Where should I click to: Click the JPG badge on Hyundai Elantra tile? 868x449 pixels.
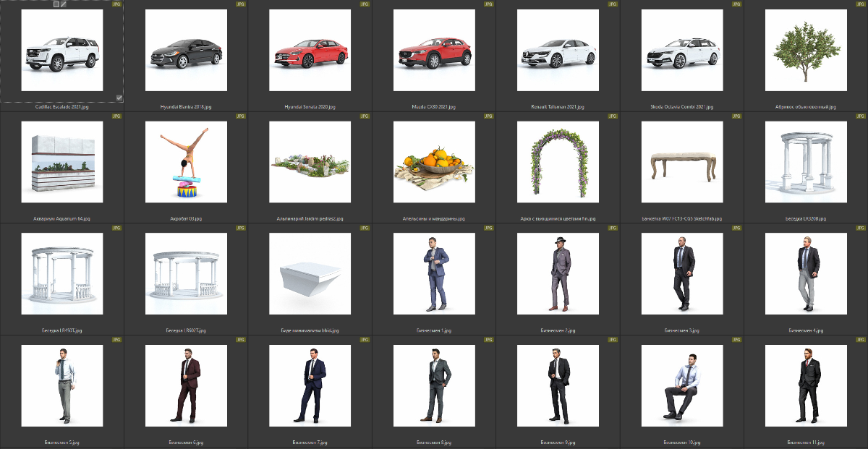[241, 4]
